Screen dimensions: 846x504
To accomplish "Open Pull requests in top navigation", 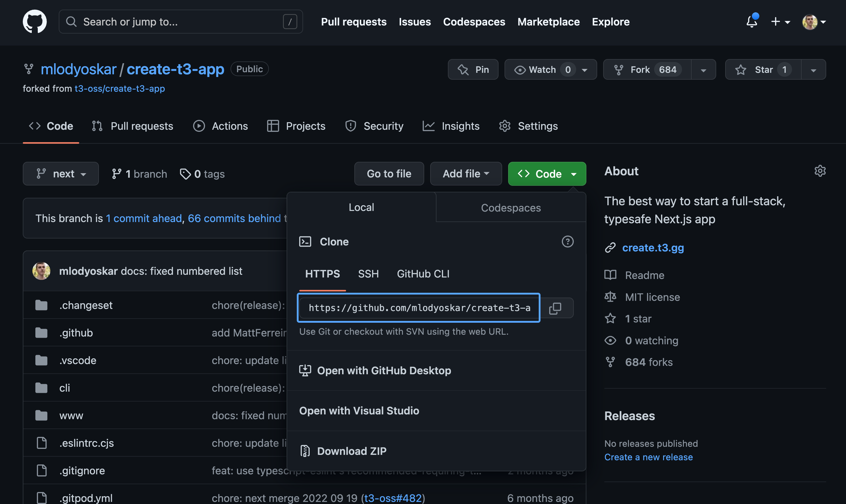I will [354, 22].
